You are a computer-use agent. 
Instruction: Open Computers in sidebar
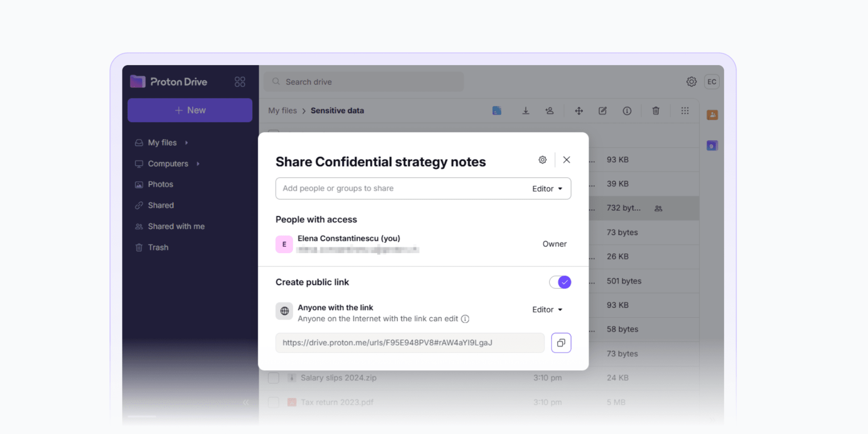168,163
